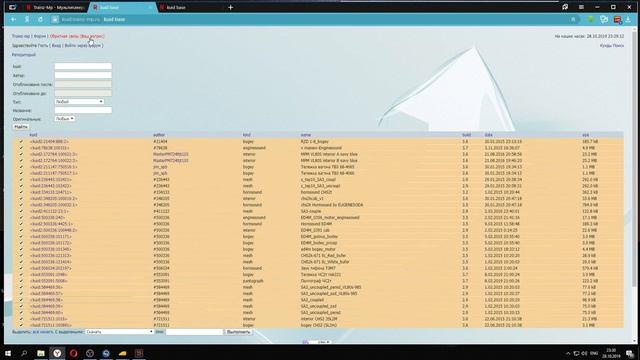Click the pin icon in the title bar
The width and height of the screenshot is (640, 360).
(x=565, y=7)
